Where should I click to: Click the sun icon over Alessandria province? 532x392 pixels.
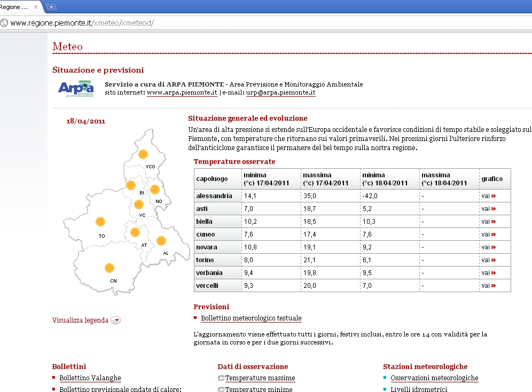(161, 241)
